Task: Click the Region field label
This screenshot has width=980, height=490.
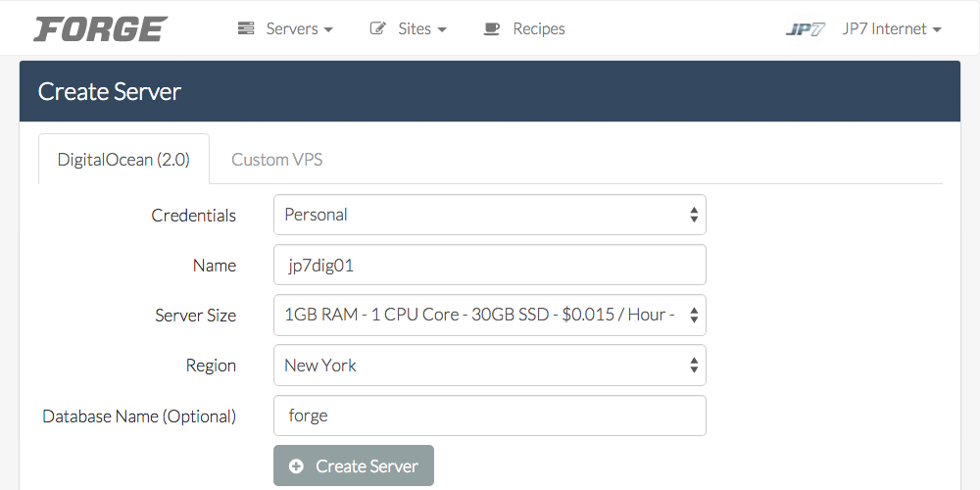Action: [211, 366]
